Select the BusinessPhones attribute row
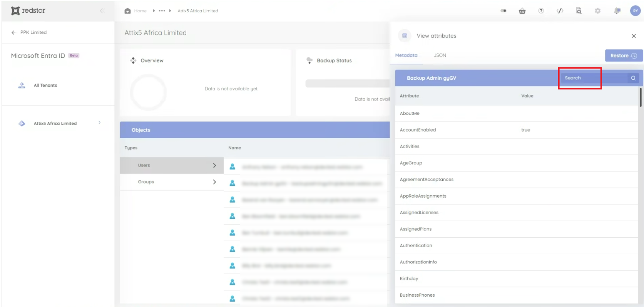Screen dimensions: 644x307 [x=517, y=295]
